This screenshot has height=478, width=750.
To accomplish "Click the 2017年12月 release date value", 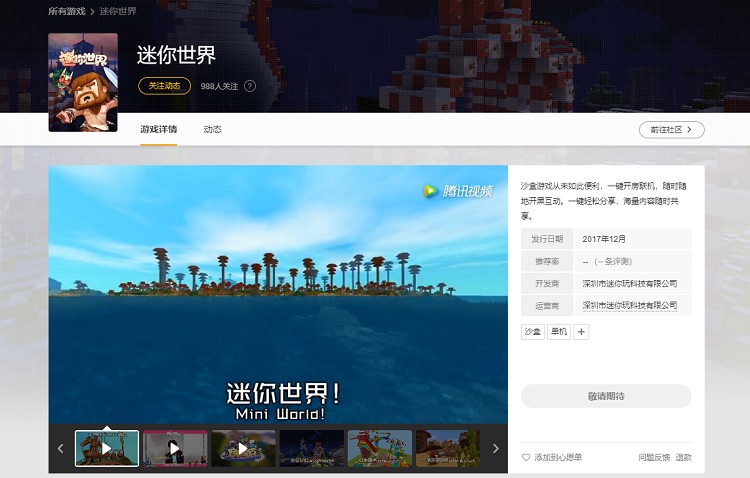I will [604, 239].
